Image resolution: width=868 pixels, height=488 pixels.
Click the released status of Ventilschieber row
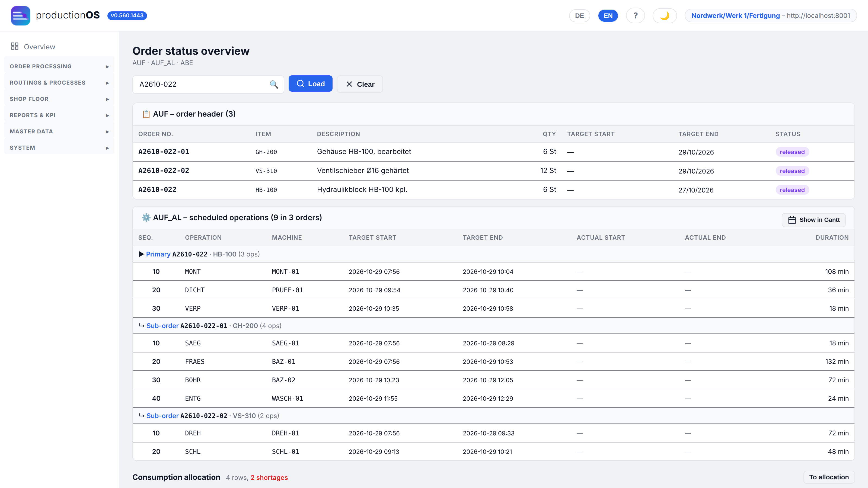pyautogui.click(x=792, y=171)
